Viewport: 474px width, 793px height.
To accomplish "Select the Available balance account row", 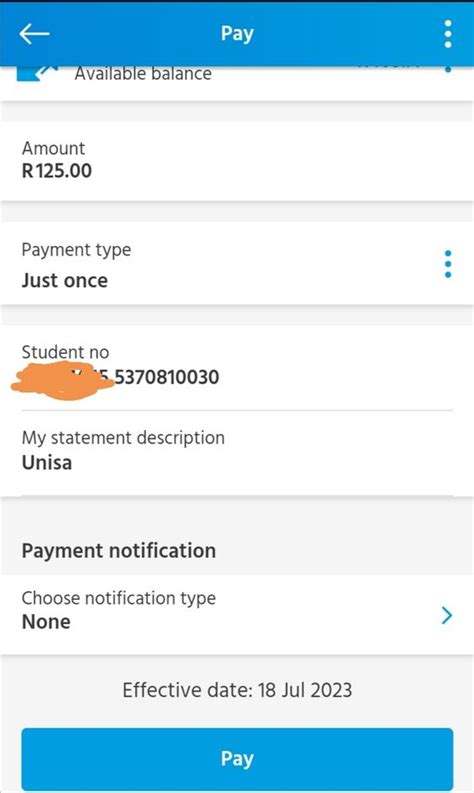I will (x=237, y=83).
